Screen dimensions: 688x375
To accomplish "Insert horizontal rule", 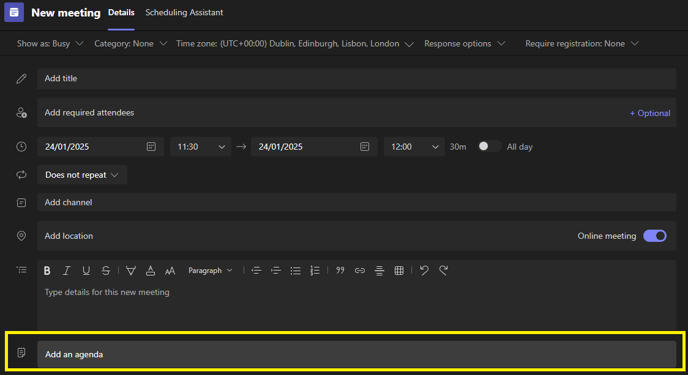I will click(x=380, y=271).
